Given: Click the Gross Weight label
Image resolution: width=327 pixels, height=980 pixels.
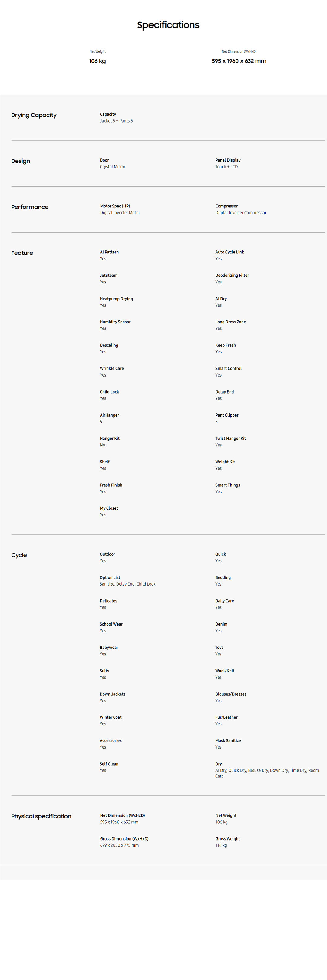Looking at the screenshot, I should [227, 838].
